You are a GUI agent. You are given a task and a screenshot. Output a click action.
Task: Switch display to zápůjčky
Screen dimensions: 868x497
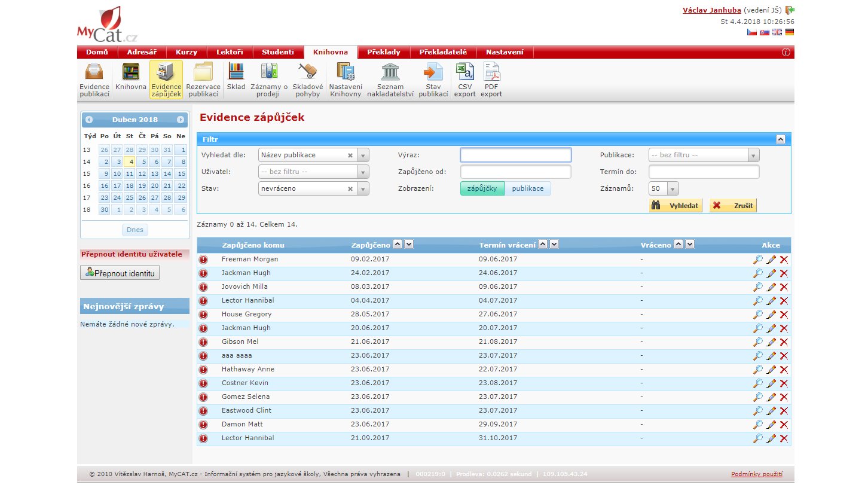(482, 188)
